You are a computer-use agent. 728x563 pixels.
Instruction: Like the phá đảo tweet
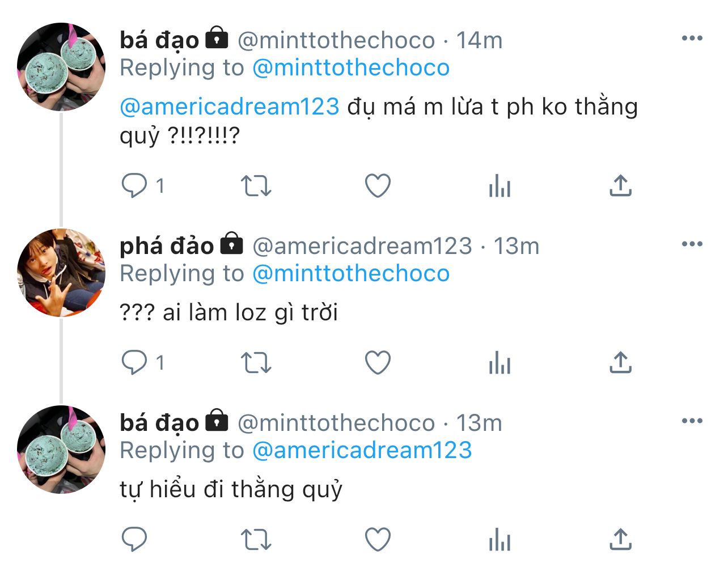pos(378,362)
